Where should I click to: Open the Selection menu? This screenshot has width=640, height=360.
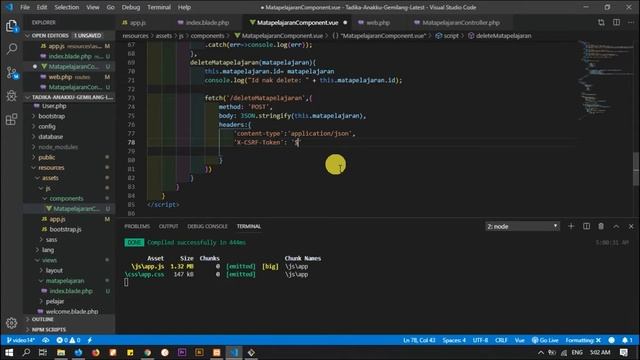[67, 7]
